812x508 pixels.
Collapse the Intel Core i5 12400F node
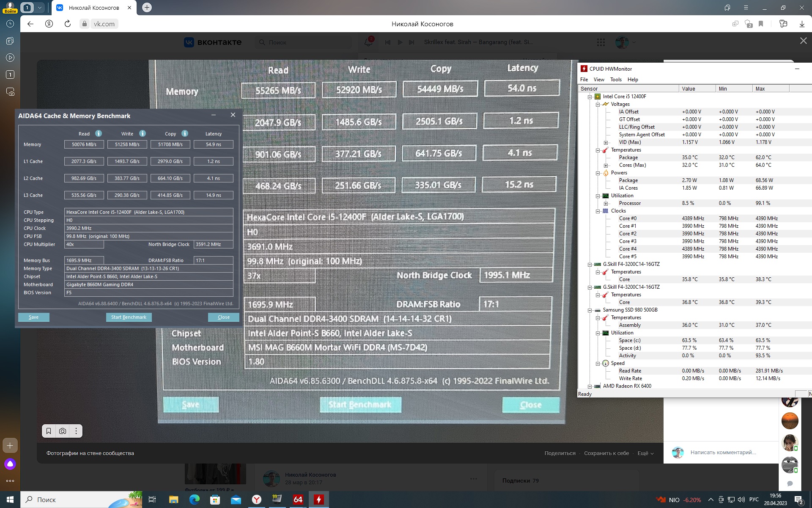pyautogui.click(x=590, y=97)
